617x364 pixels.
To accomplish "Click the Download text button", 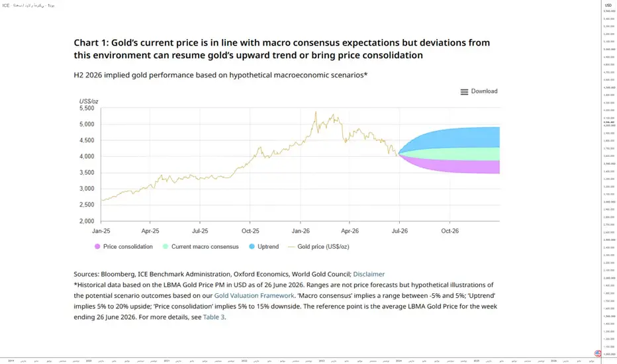I will 484,91.
